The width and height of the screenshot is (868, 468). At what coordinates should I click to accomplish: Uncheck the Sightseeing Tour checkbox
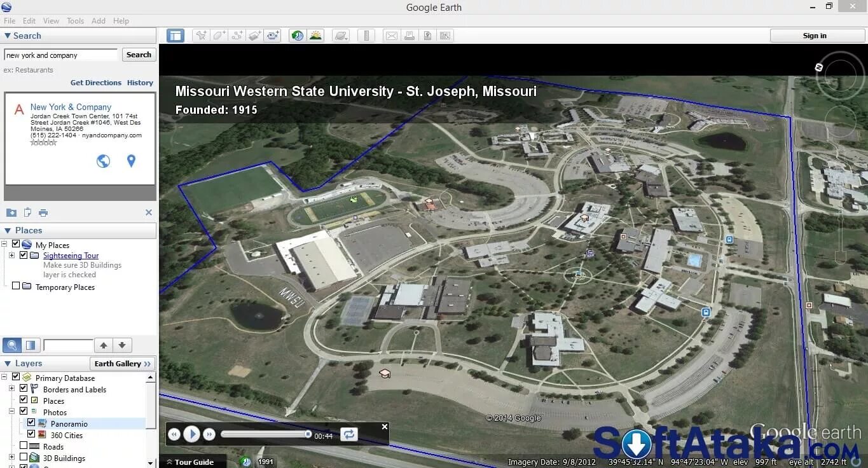coord(24,255)
